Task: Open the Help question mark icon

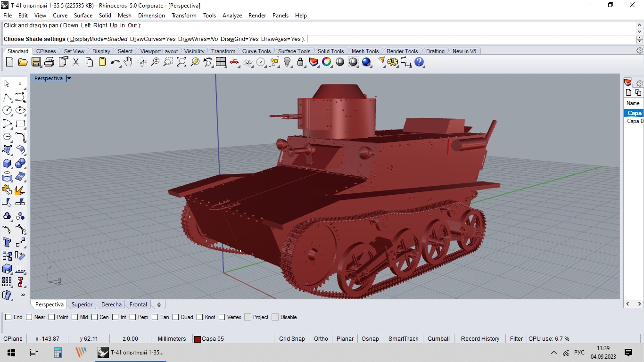Action: click(x=419, y=62)
